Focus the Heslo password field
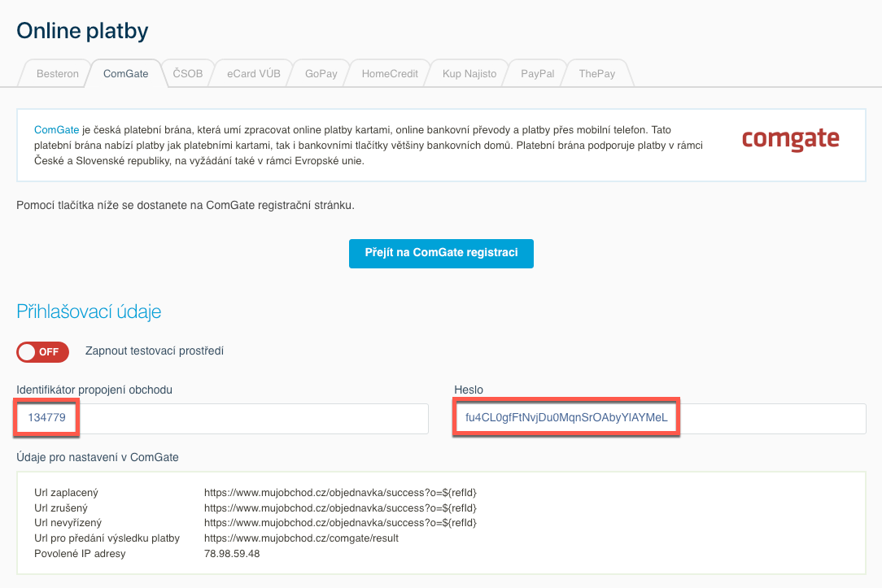Viewport: 882px width, 588px height. click(x=660, y=418)
